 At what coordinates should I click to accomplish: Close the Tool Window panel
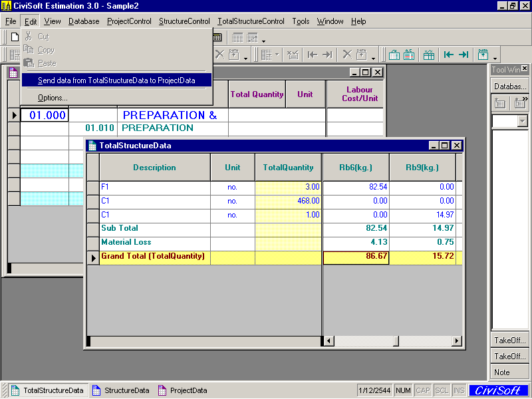pos(525,69)
